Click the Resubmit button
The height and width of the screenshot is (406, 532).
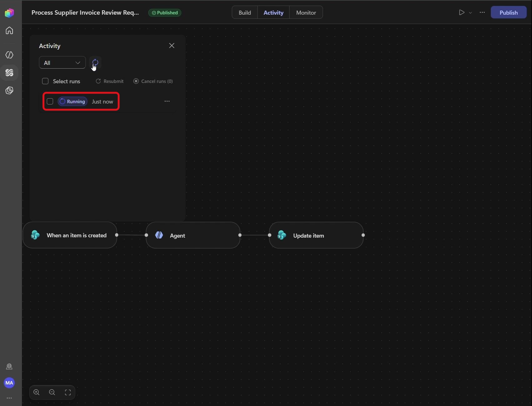(x=110, y=81)
